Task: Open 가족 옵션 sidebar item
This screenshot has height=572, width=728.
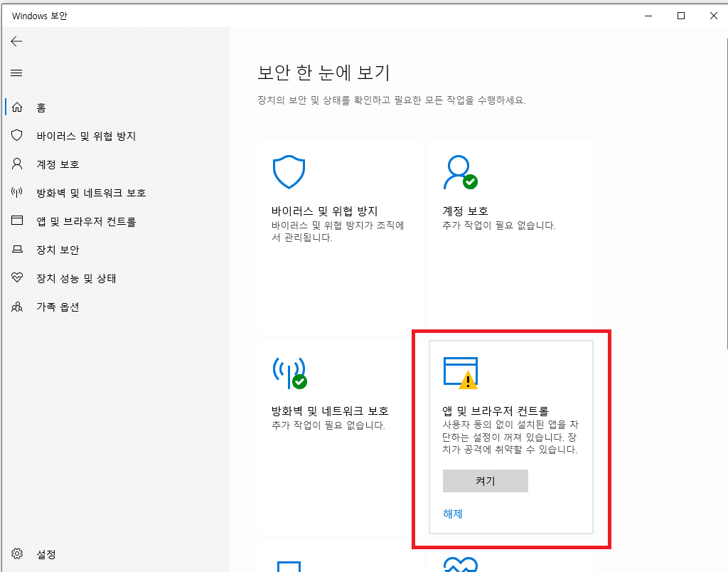Action: point(58,307)
